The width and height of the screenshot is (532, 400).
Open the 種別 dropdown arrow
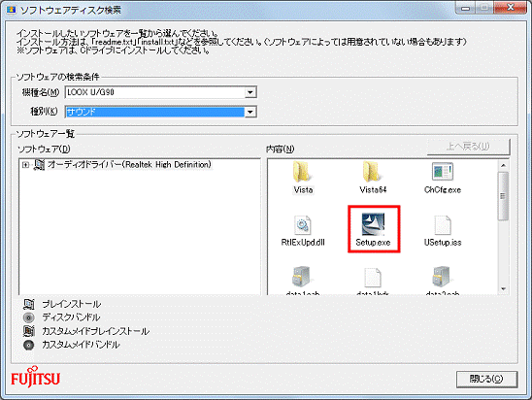250,112
